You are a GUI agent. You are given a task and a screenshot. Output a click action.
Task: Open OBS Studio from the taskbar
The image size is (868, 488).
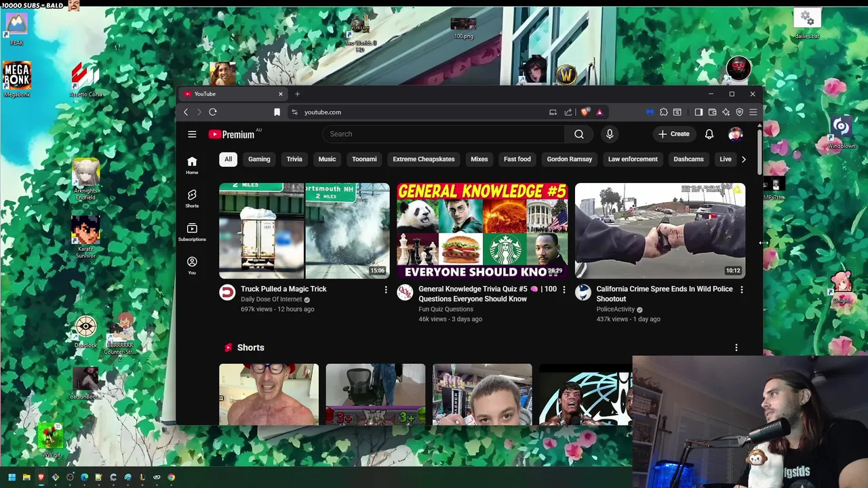tap(70, 477)
